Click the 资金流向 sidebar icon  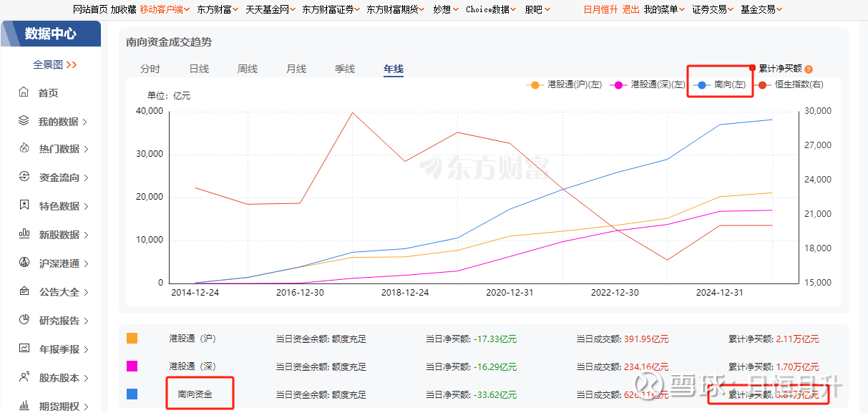[x=24, y=177]
